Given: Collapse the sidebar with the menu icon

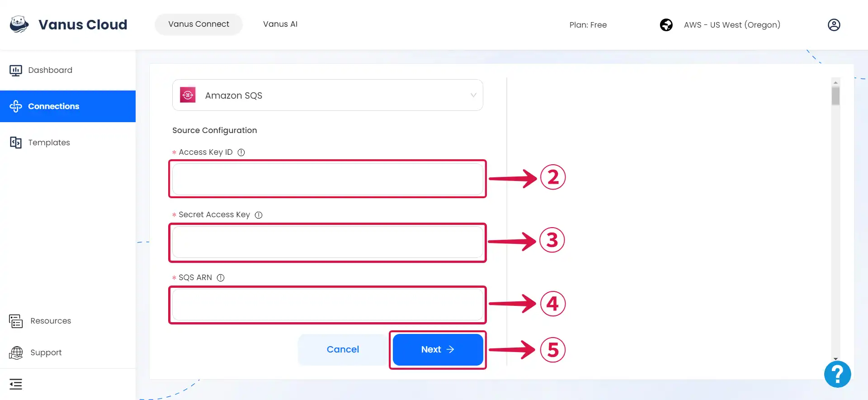Looking at the screenshot, I should 16,384.
